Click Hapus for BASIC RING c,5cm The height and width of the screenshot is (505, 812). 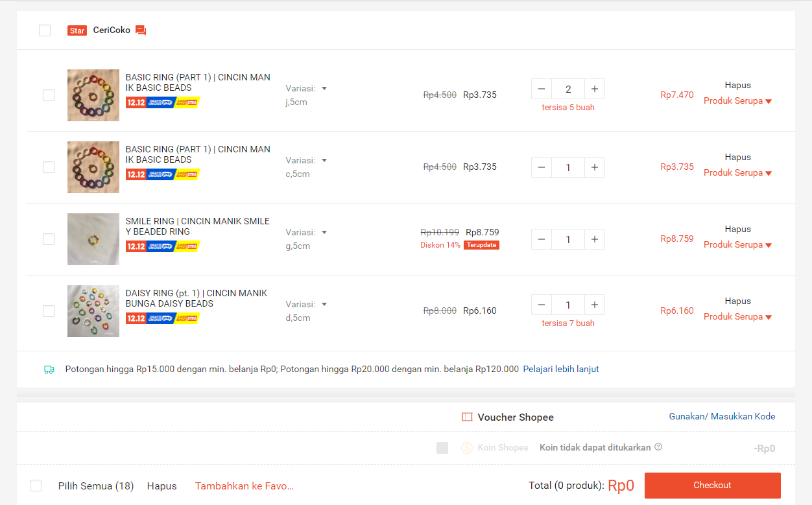pyautogui.click(x=738, y=157)
